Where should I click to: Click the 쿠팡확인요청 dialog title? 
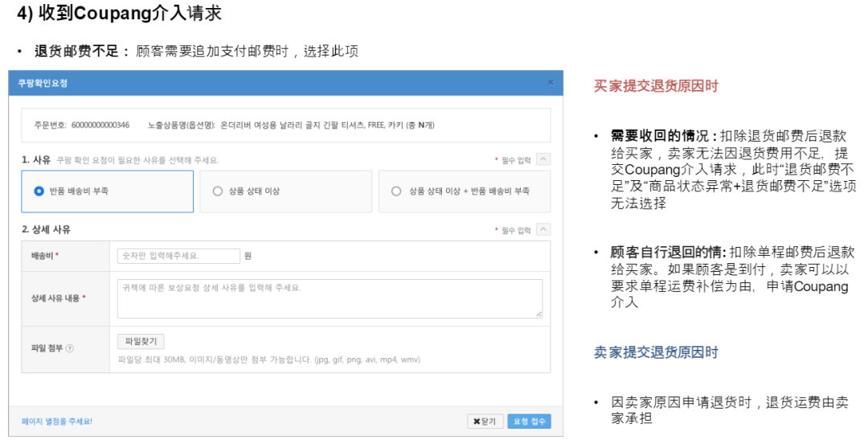pos(43,83)
